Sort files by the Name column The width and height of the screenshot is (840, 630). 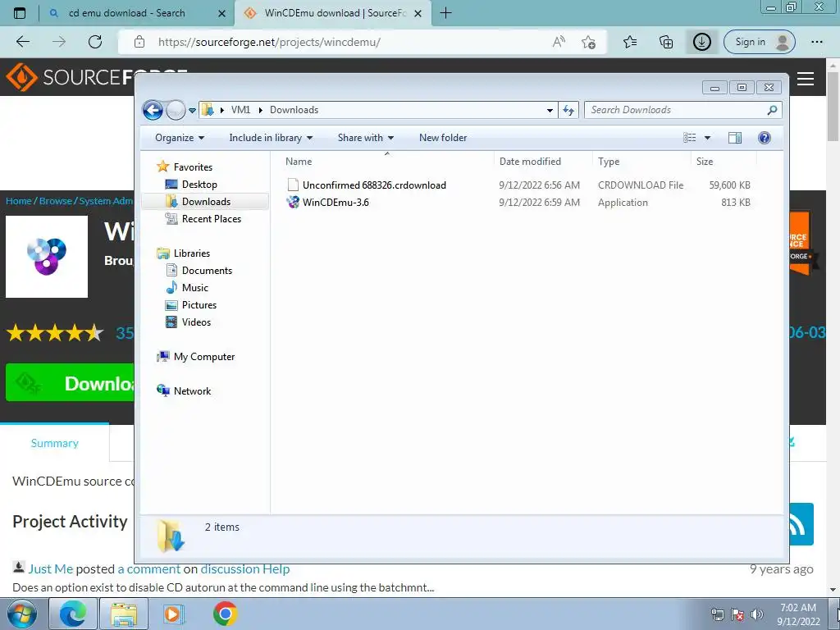pyautogui.click(x=299, y=162)
